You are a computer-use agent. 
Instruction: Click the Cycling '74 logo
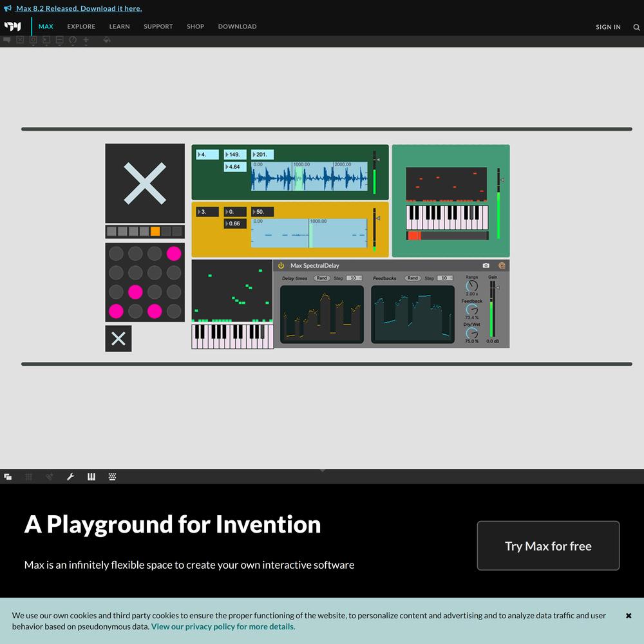coord(13,26)
